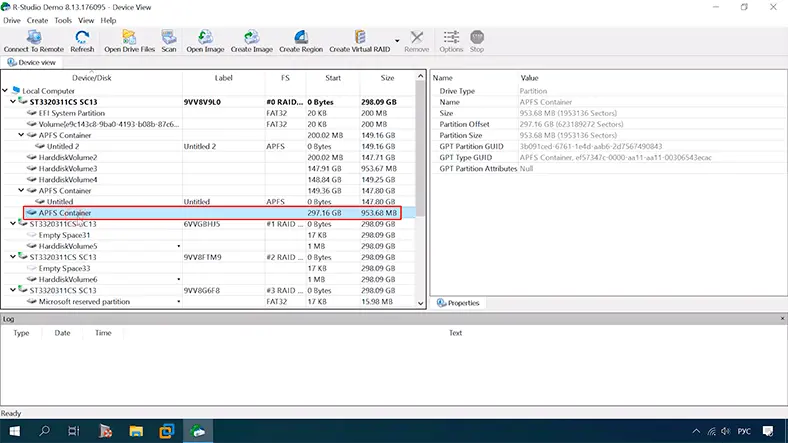This screenshot has height=443, width=788.
Task: Select Microsoft reserved partition row
Action: pos(208,301)
